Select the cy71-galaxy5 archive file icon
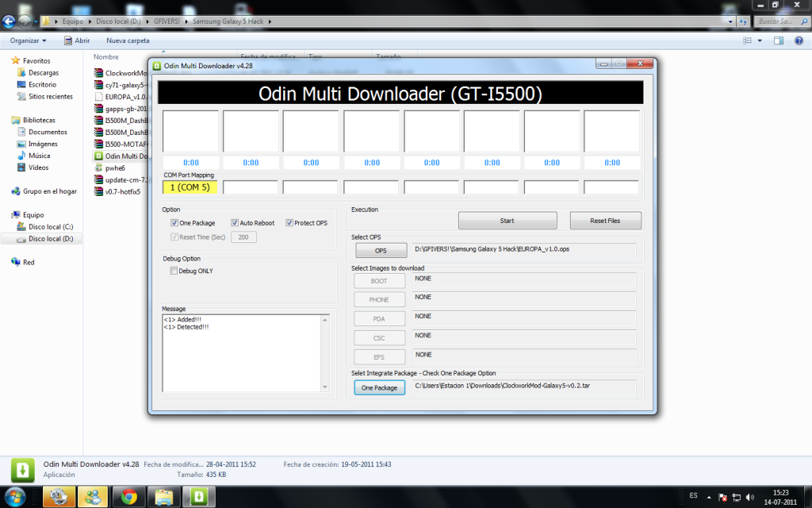Image resolution: width=812 pixels, height=508 pixels. click(98, 85)
